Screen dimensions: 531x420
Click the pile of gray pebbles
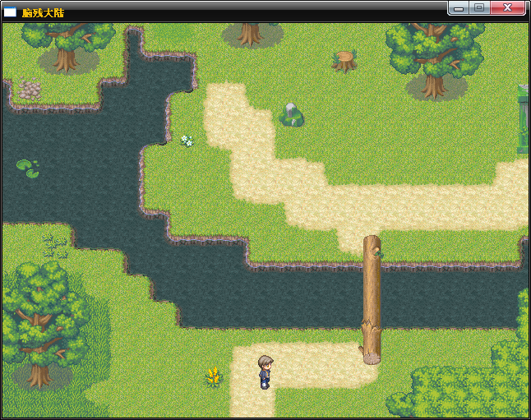(x=29, y=89)
